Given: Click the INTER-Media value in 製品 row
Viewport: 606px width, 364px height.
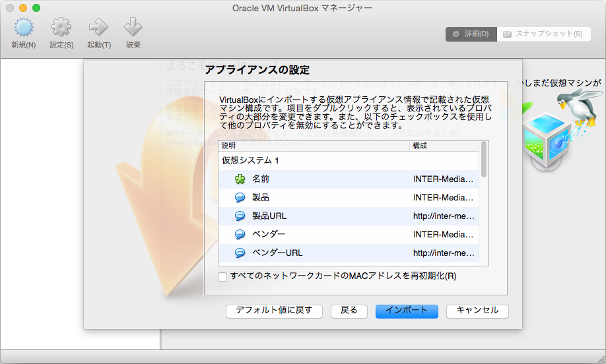Looking at the screenshot, I should click(x=444, y=198).
